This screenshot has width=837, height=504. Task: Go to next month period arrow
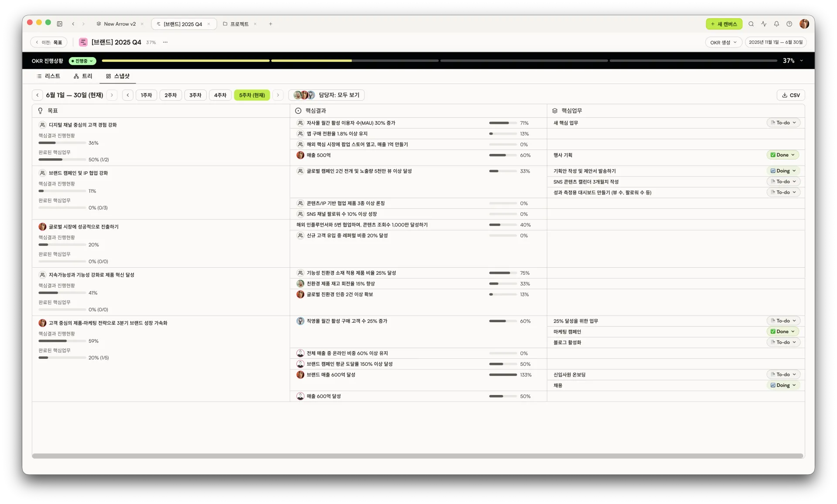(x=112, y=95)
